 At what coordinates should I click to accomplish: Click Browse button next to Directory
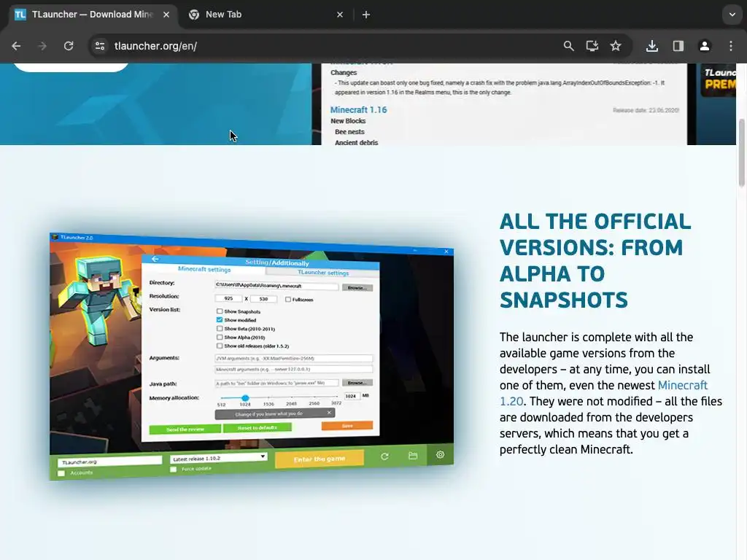coord(357,287)
